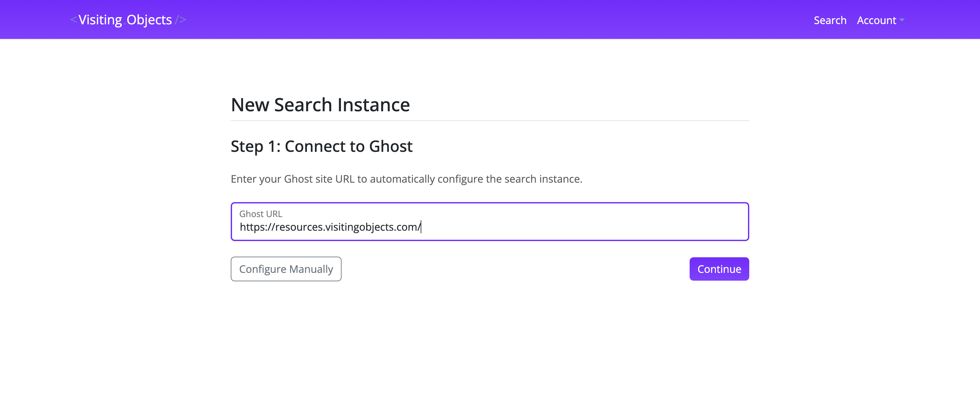Click the purple navigation bar
980x401 pixels.
490,19
